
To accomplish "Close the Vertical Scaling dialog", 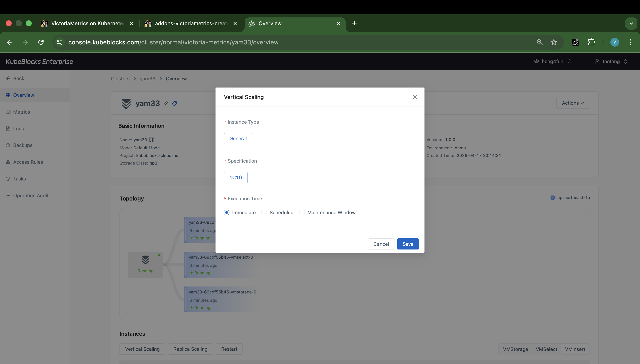I will pyautogui.click(x=415, y=97).
